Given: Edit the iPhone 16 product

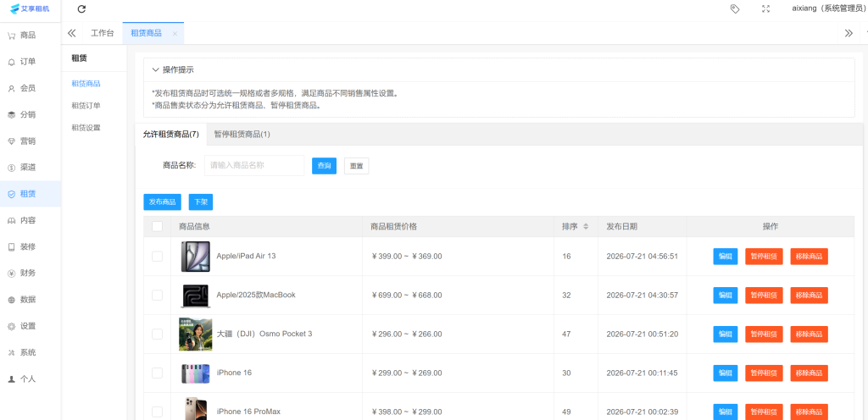Looking at the screenshot, I should 726,373.
